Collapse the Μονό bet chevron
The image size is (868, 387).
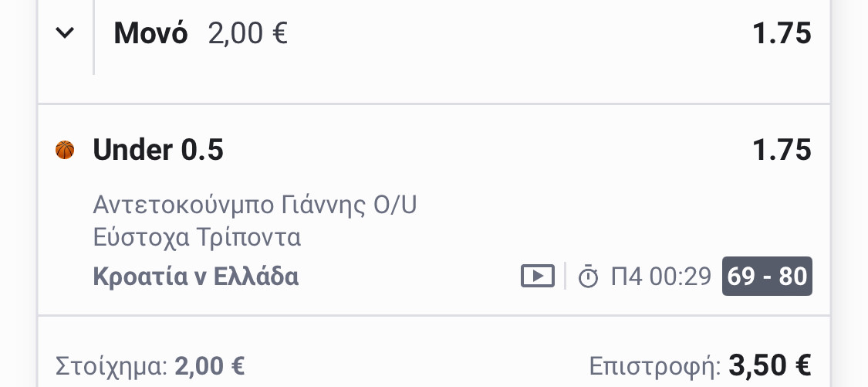tap(65, 33)
